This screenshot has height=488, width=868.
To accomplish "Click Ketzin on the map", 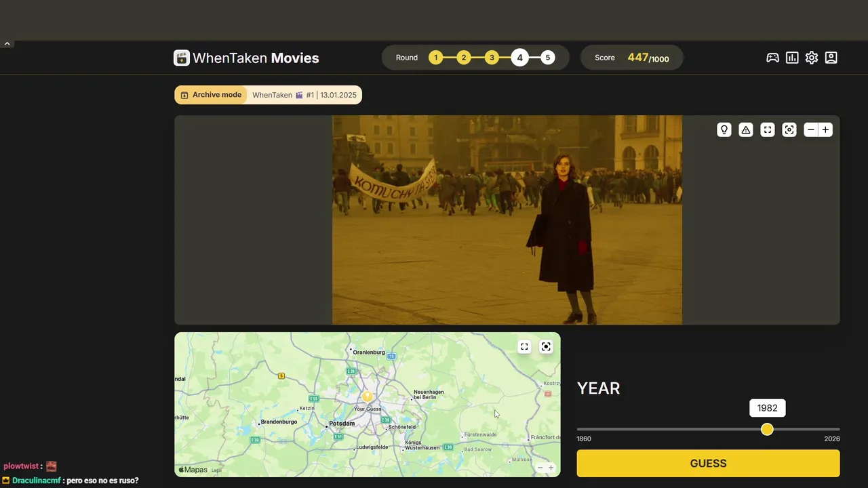I will coord(307,408).
